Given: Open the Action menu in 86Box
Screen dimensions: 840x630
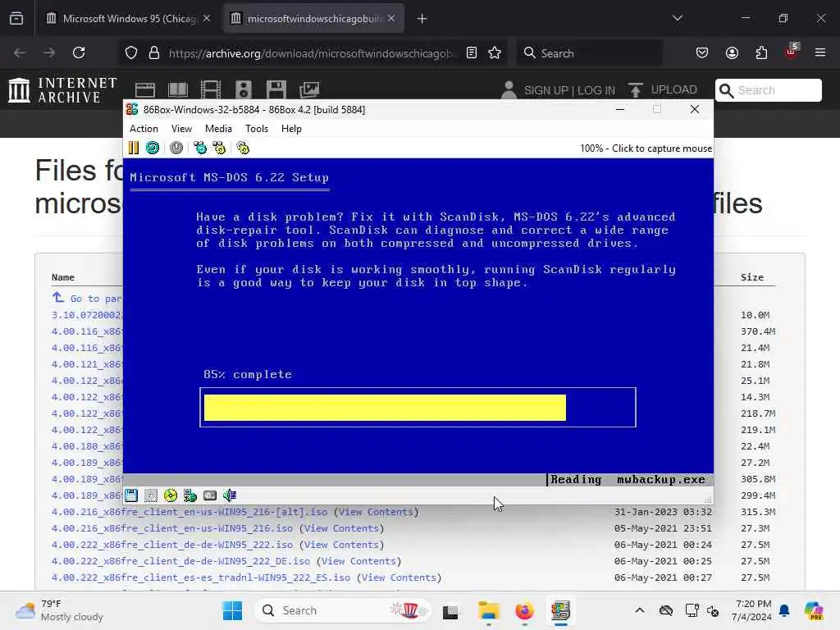Looking at the screenshot, I should (144, 129).
